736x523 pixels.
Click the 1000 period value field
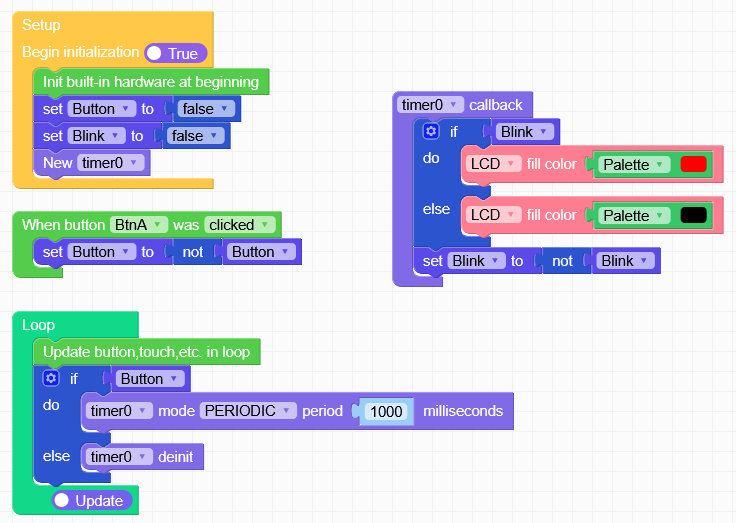point(385,412)
